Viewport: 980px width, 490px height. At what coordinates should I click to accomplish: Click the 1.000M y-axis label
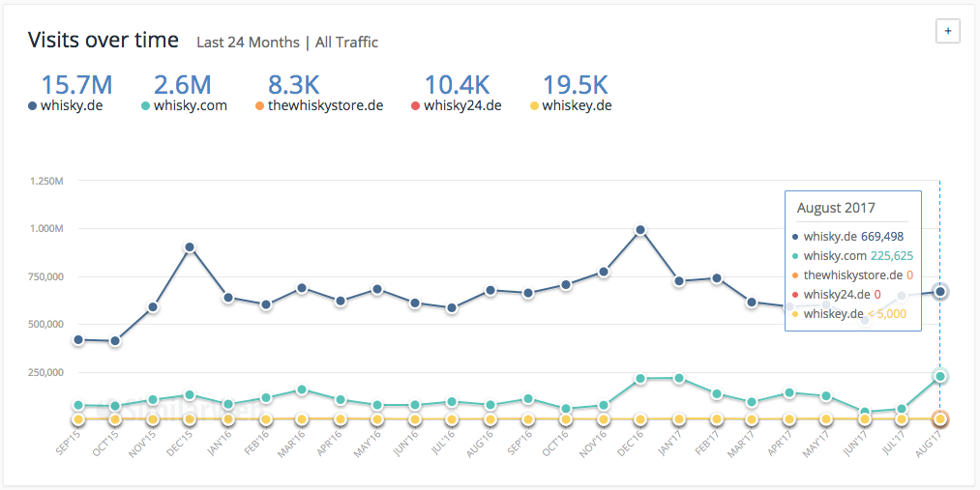point(46,228)
